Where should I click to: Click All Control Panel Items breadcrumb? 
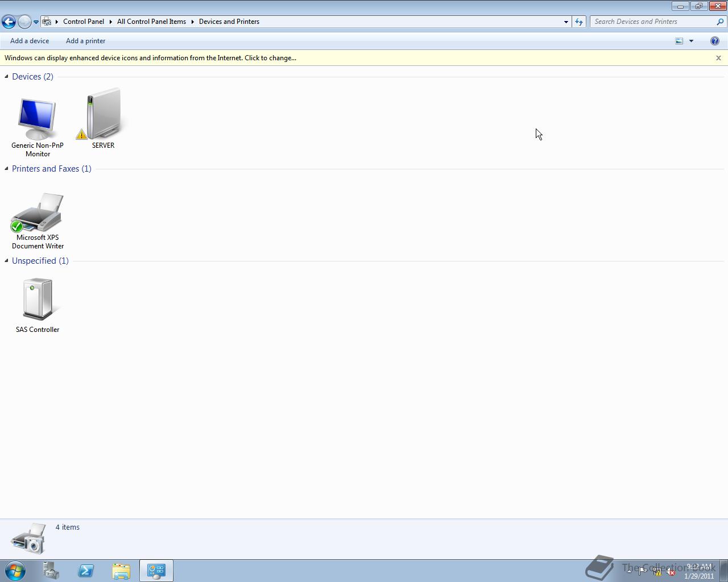click(x=151, y=22)
